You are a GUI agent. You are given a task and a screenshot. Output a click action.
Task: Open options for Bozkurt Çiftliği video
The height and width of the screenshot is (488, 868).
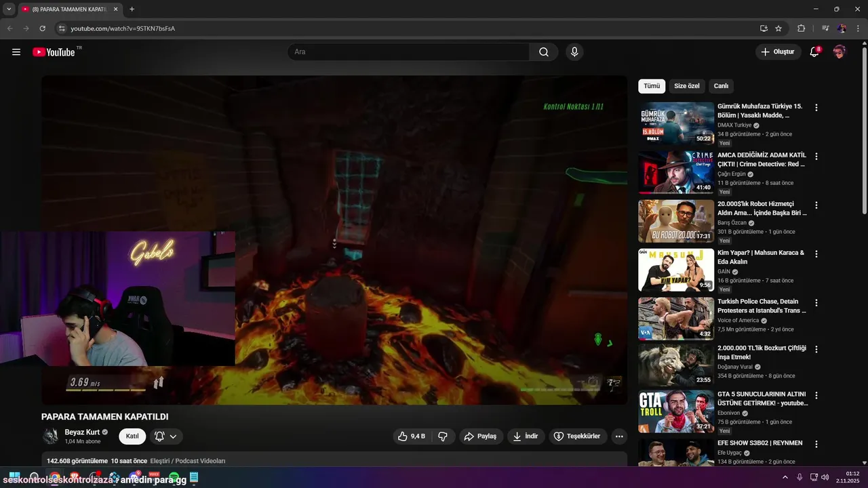tap(816, 350)
